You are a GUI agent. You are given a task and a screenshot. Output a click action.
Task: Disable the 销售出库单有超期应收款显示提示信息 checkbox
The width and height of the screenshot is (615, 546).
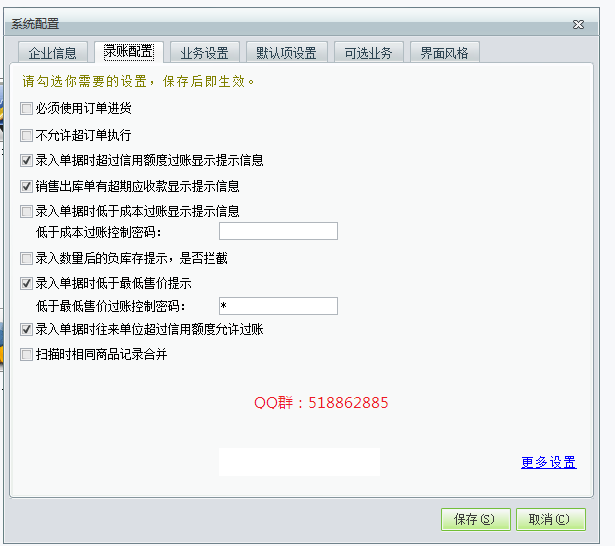(27, 186)
